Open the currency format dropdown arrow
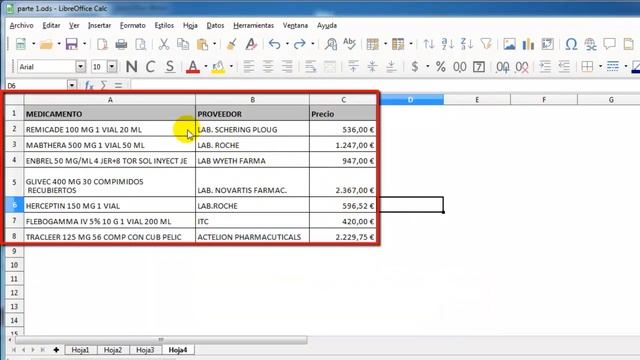This screenshot has width=640, height=360. (x=427, y=67)
